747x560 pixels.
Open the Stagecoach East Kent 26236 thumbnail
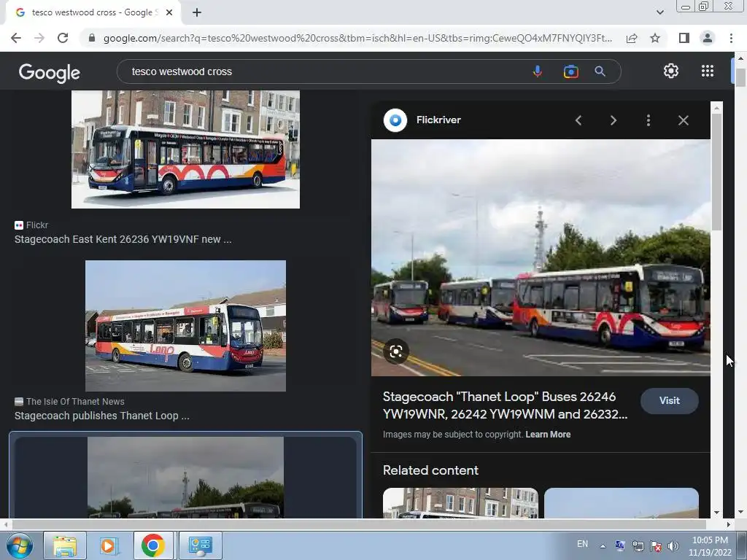click(x=185, y=149)
